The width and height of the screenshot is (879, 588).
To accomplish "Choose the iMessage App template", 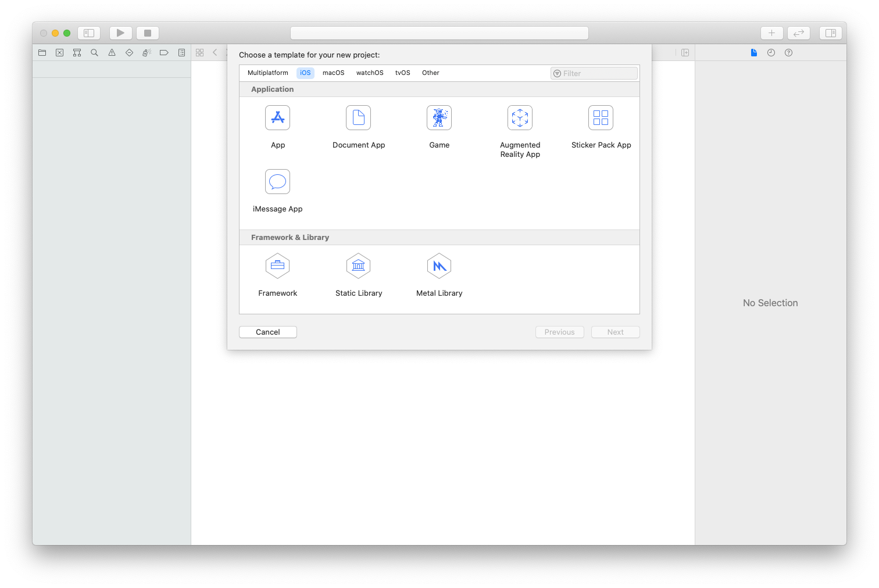I will point(278,192).
